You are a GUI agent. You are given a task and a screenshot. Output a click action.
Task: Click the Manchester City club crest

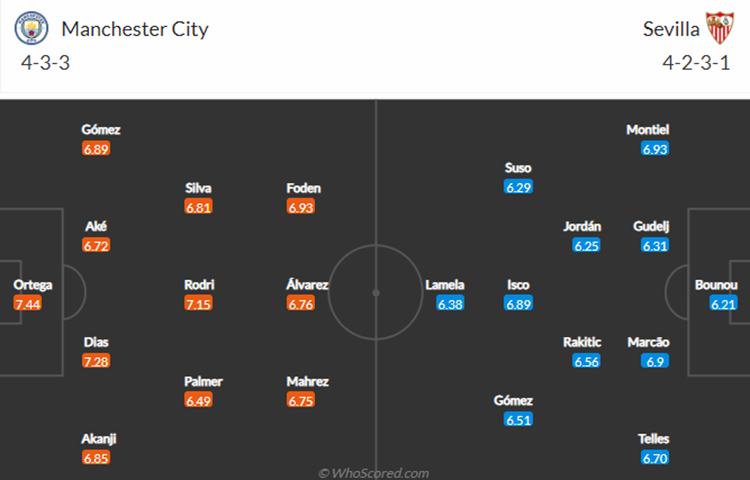[x=31, y=29]
